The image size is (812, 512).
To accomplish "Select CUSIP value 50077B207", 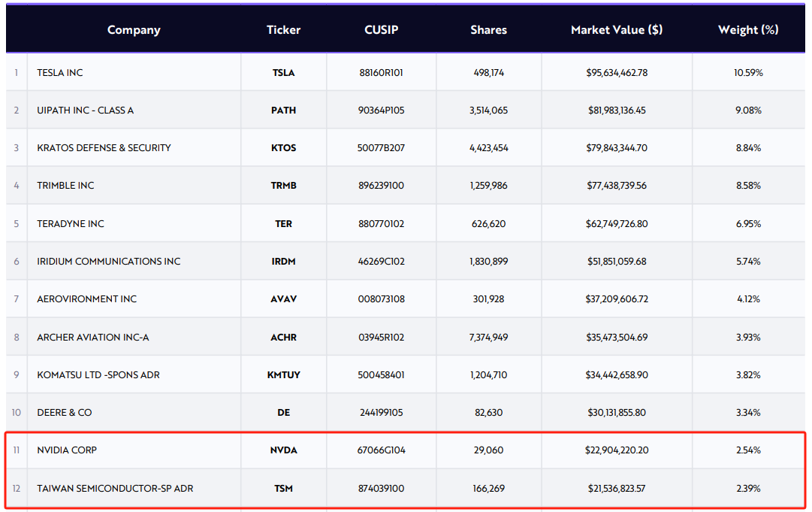I will [x=381, y=147].
